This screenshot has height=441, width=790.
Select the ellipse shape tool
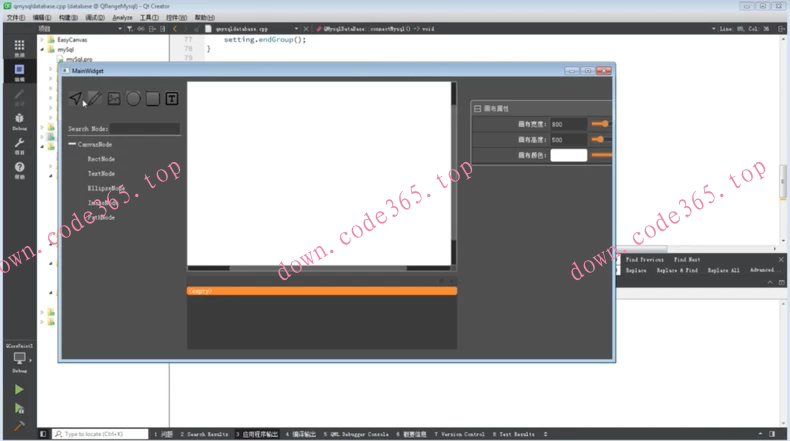(x=133, y=98)
